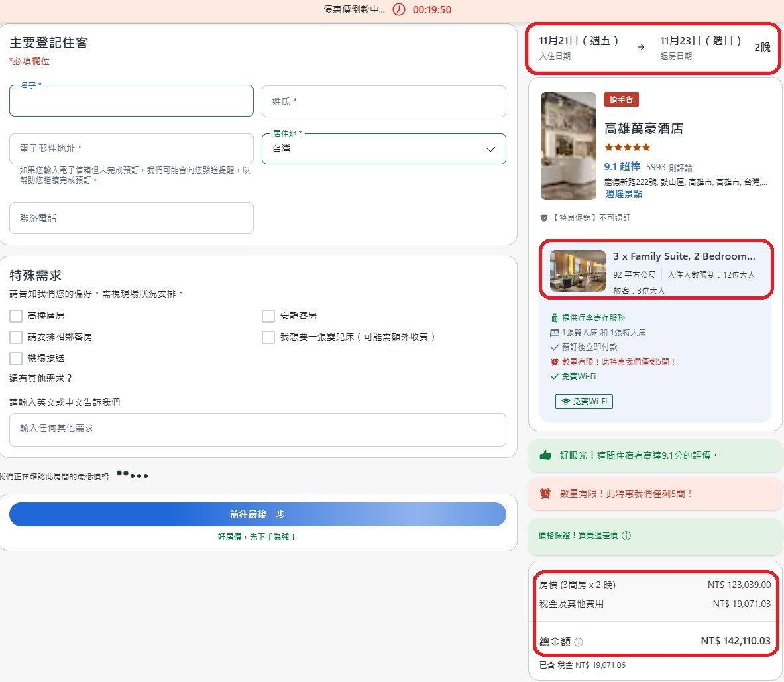
Task: Click the shield icon beside 特惠促銷 不可退訂
Action: [x=545, y=217]
